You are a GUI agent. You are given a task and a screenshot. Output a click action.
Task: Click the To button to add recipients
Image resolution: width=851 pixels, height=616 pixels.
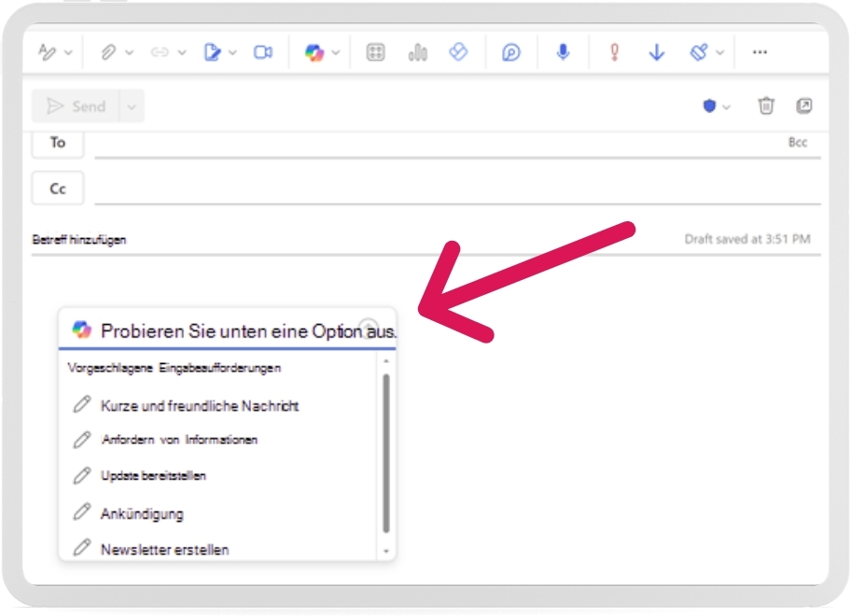(58, 143)
